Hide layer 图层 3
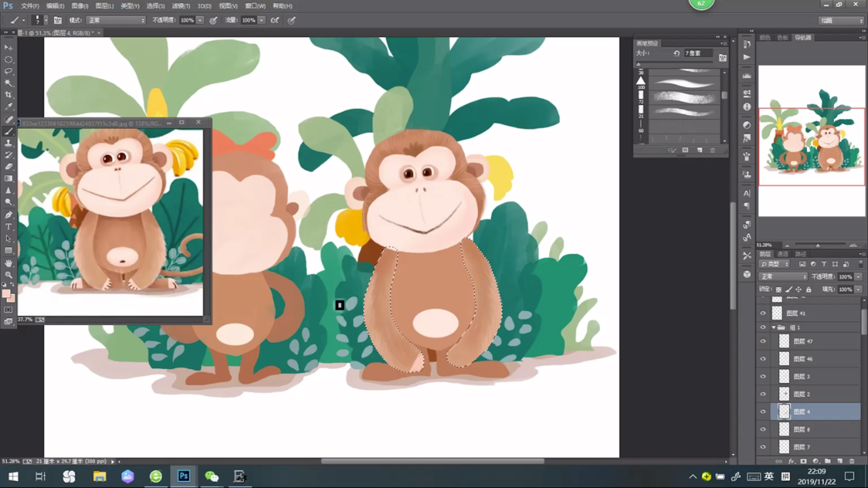 pyautogui.click(x=763, y=376)
